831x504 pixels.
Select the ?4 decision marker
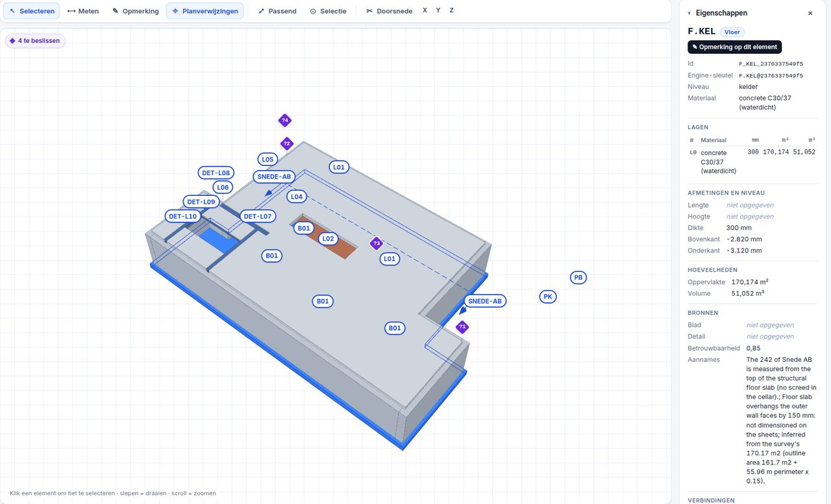coord(284,120)
